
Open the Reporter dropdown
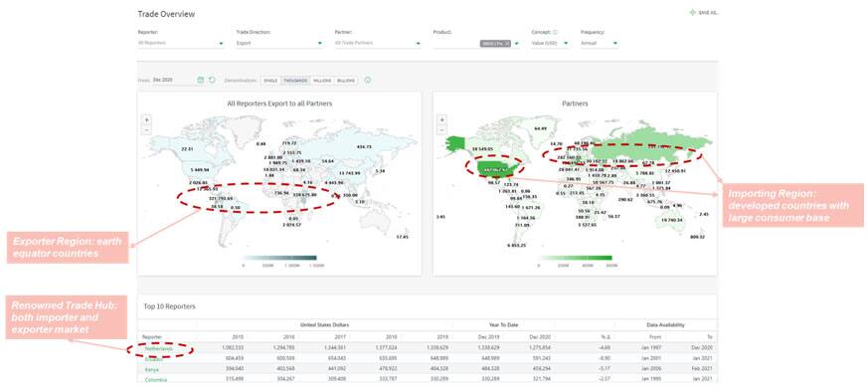click(181, 43)
